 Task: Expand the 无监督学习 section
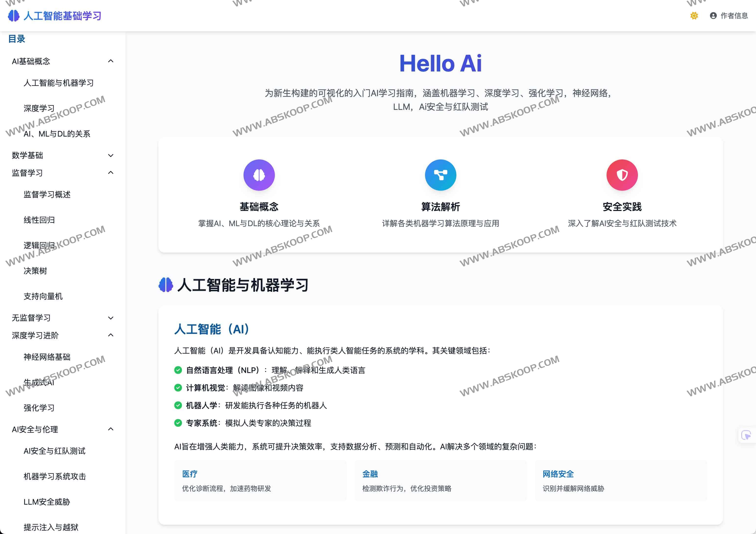(111, 317)
